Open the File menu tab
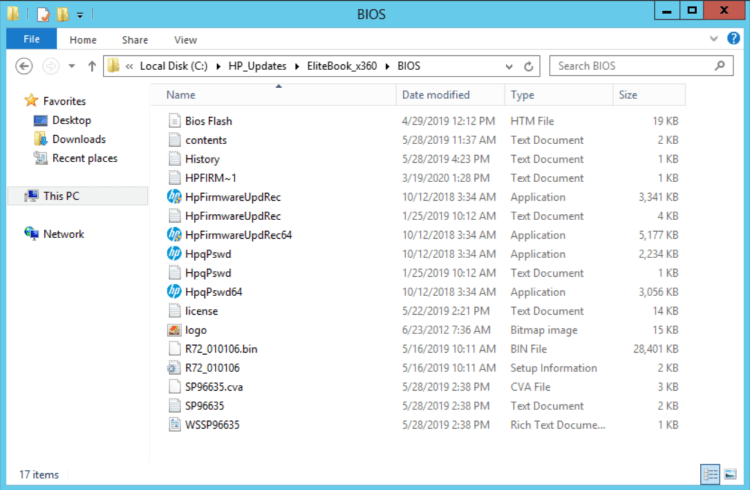Viewport: 750px width, 490px height. (x=32, y=39)
